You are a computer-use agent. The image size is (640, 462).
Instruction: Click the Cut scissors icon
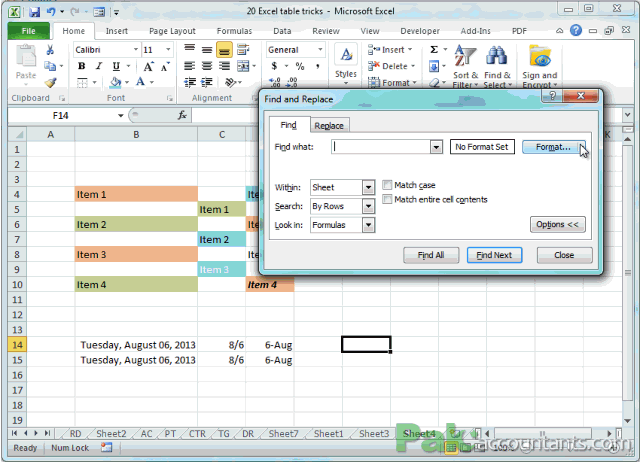(x=50, y=50)
